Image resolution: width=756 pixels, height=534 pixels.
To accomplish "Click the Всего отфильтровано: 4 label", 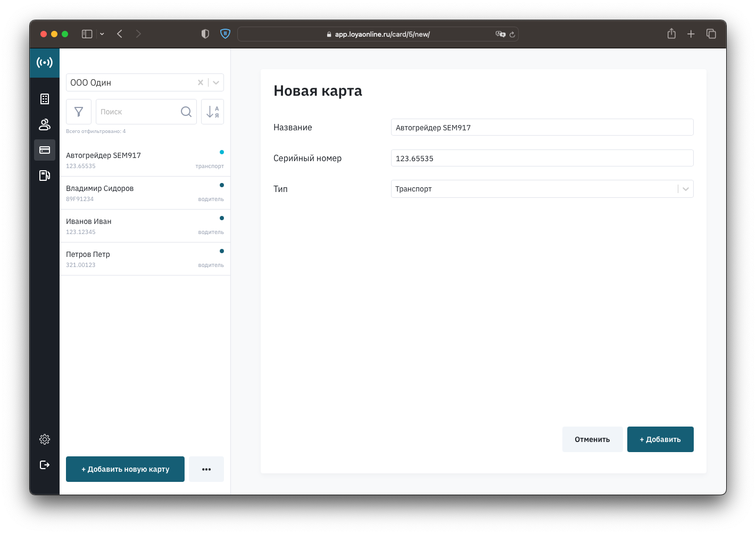I will pyautogui.click(x=96, y=131).
